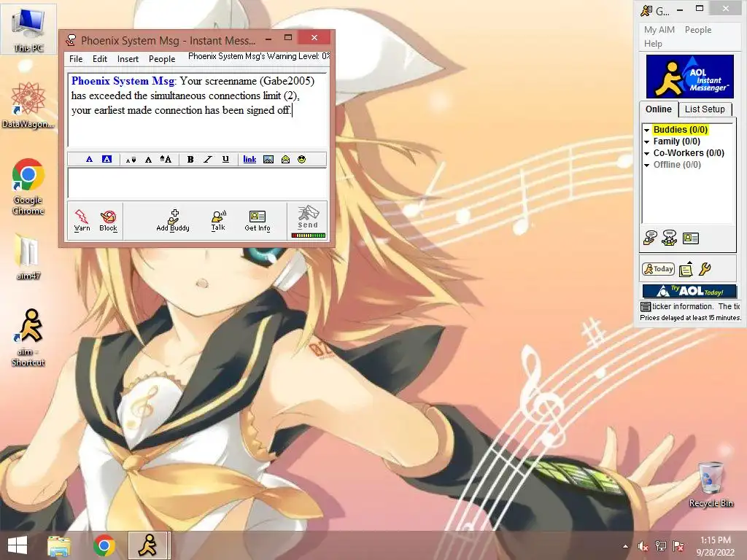Click the buddy chat group icon
The width and height of the screenshot is (747, 560).
(x=670, y=238)
